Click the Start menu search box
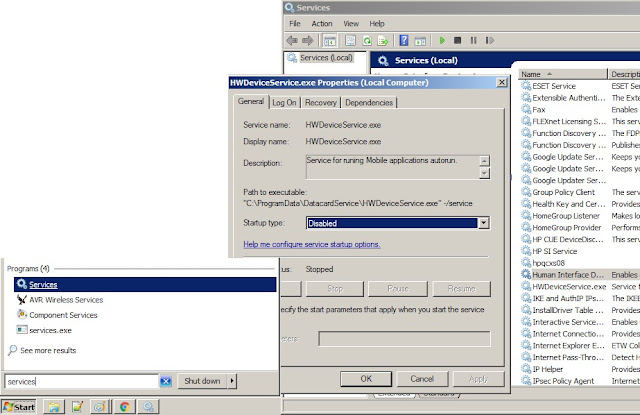Viewport: 640px width, 415px height. point(81,382)
